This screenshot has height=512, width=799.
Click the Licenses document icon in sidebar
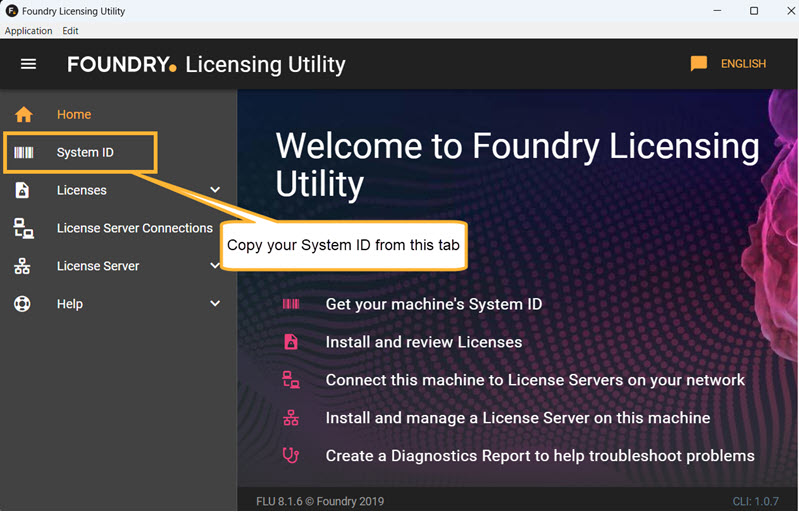(x=23, y=190)
